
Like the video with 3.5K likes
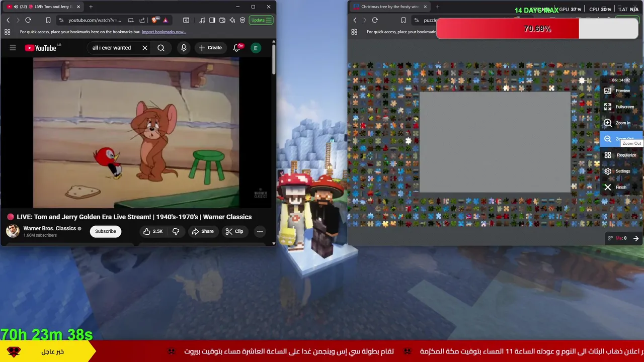[x=152, y=231]
